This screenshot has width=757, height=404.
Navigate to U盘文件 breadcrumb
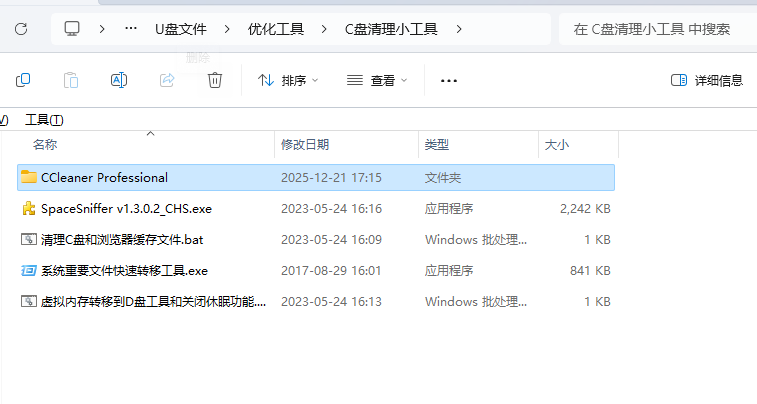[181, 29]
